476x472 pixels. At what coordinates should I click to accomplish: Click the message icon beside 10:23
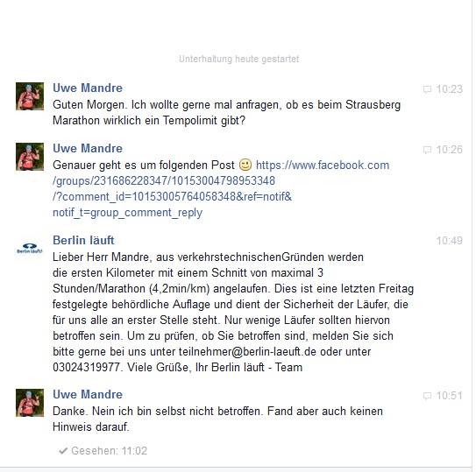coord(427,89)
